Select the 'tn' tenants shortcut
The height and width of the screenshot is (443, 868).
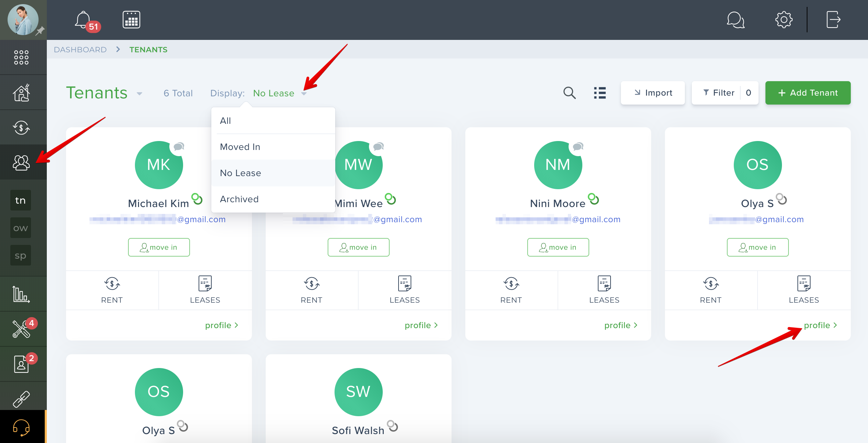(x=21, y=200)
